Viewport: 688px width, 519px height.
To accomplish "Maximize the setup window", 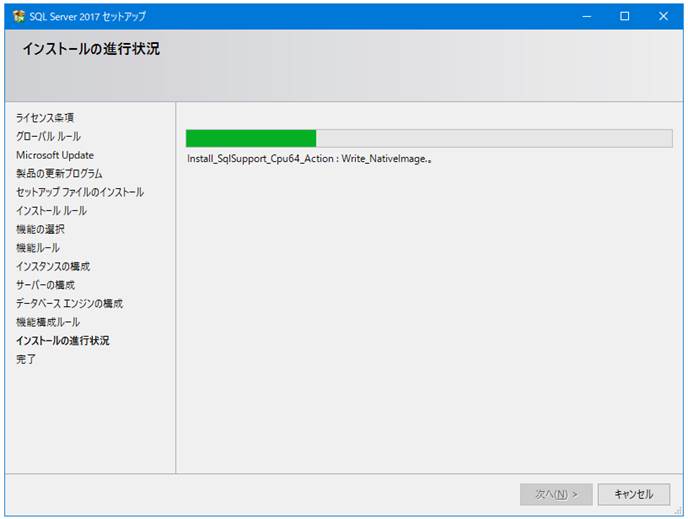I will 624,17.
